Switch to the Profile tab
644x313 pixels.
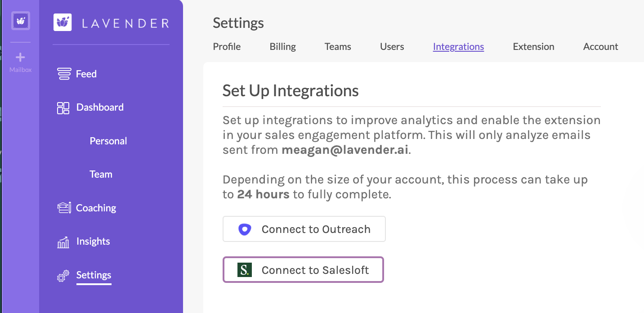point(227,46)
